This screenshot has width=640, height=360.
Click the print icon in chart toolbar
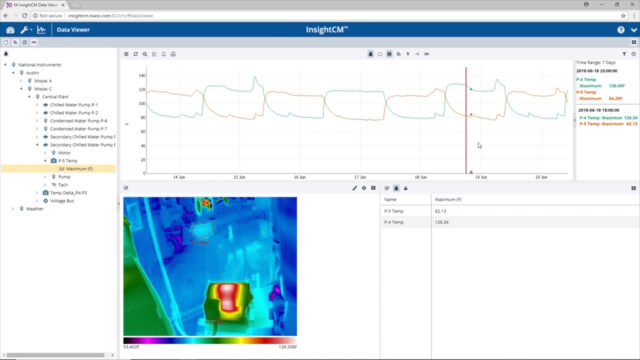(x=173, y=54)
